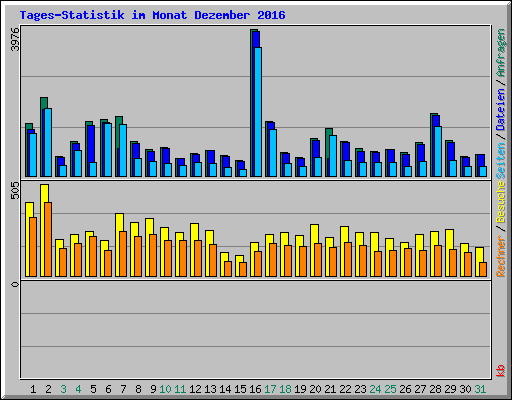
Task: Click the light blue Seiten bar of day 28
Action: click(438, 152)
